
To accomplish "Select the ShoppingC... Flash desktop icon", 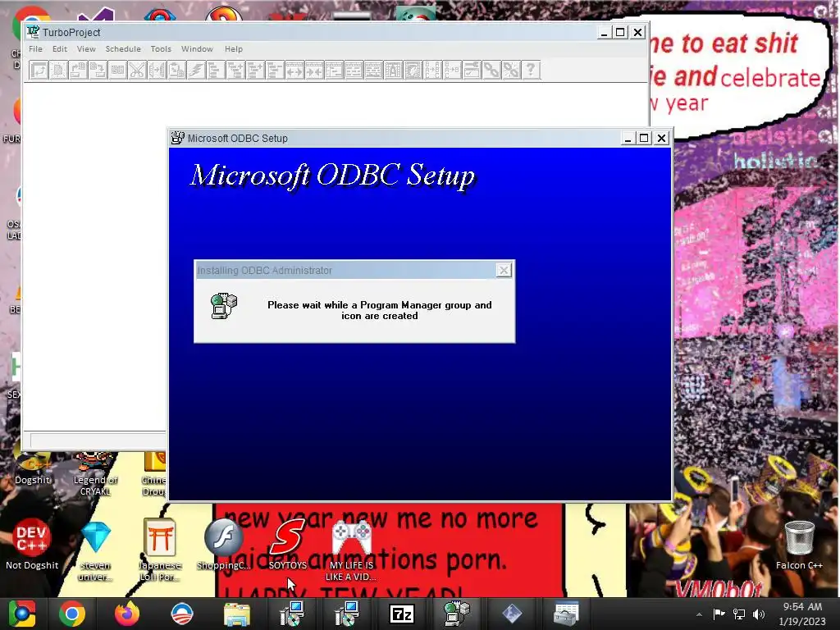I will click(x=223, y=544).
